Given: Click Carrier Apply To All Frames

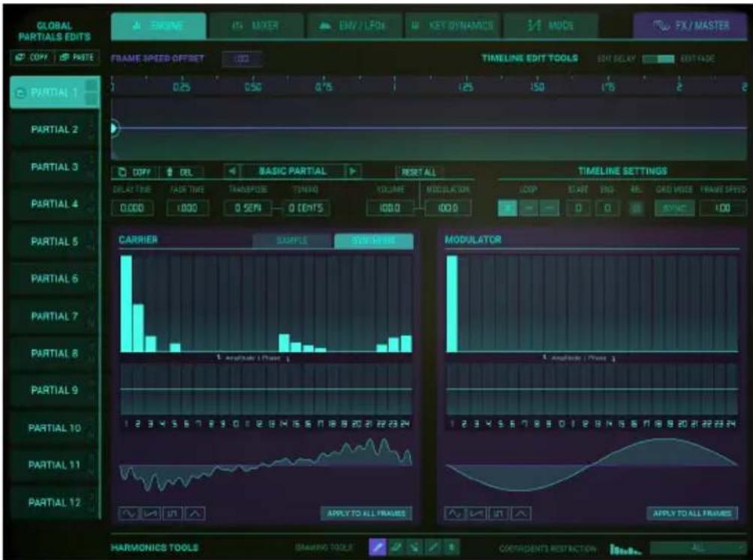Looking at the screenshot, I should [366, 513].
